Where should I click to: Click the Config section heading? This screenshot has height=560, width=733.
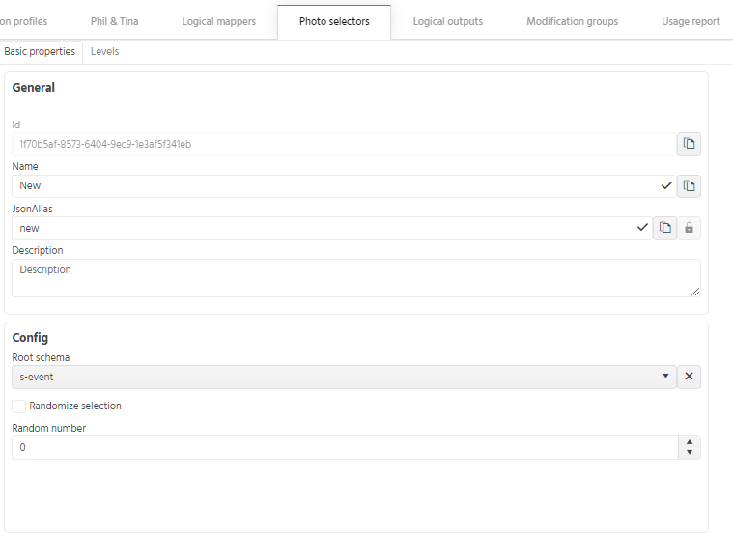(30, 338)
